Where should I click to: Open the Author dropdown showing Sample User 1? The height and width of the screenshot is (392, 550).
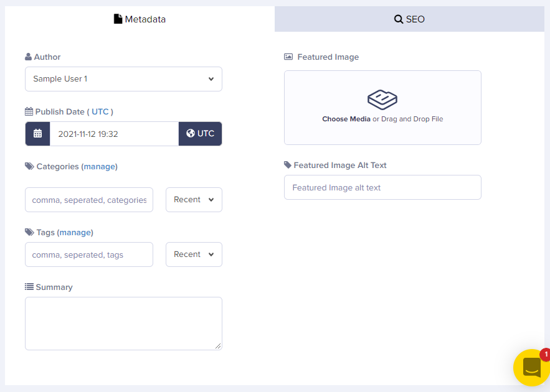(123, 79)
